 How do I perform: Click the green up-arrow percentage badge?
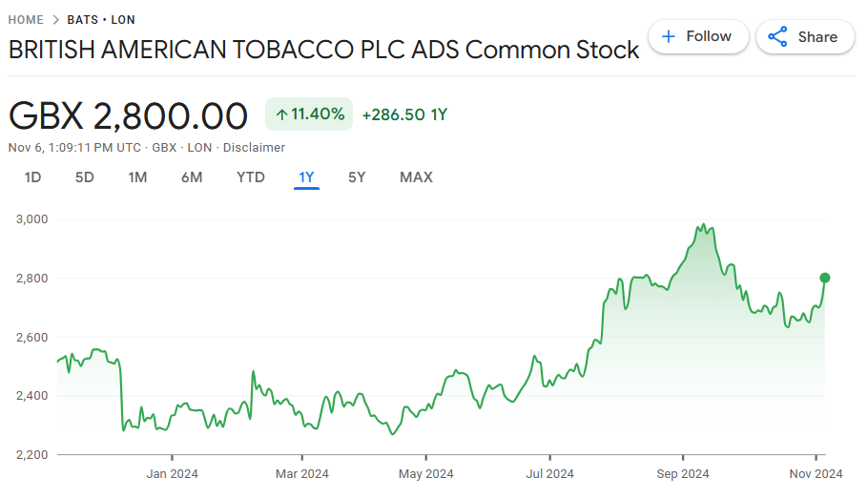pos(309,114)
